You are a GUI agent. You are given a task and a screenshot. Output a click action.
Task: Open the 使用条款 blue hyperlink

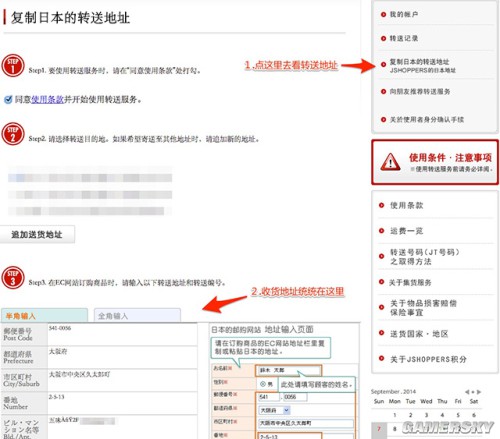click(47, 99)
